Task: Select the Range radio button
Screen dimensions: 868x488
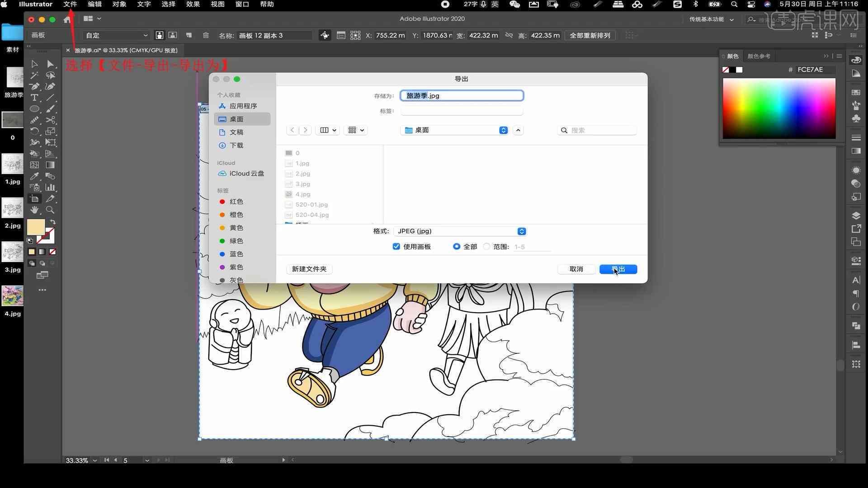Action: (486, 247)
